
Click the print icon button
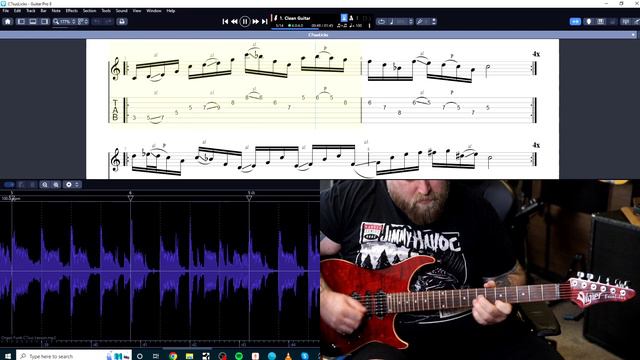coord(122,21)
